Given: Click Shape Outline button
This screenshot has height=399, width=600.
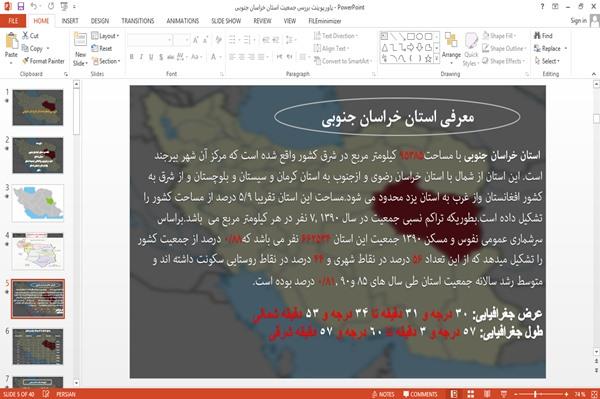Looking at the screenshot, I should point(504,48).
